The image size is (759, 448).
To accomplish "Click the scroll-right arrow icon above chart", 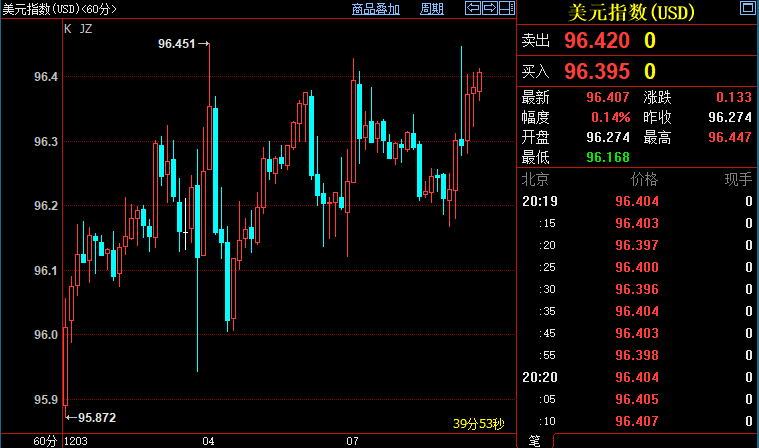I will point(490,9).
